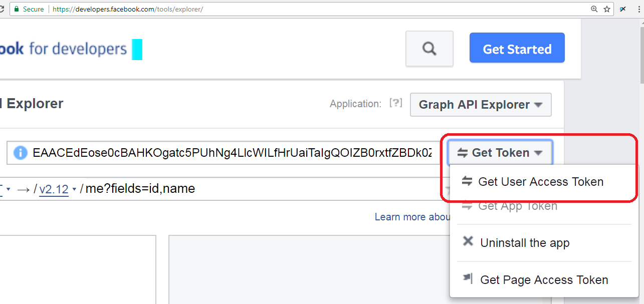Open the v2.12 API version dropdown
This screenshot has width=644, height=304.
pos(58,189)
